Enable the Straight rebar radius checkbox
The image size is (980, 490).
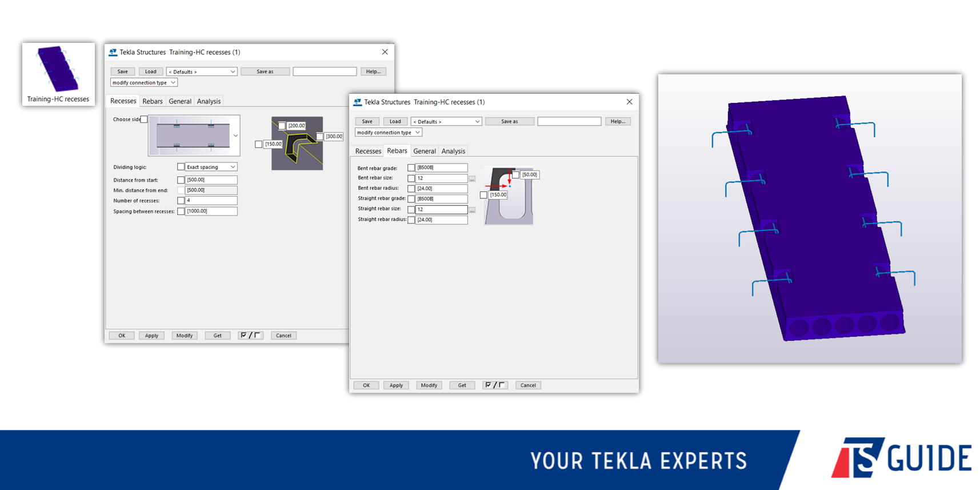click(411, 220)
